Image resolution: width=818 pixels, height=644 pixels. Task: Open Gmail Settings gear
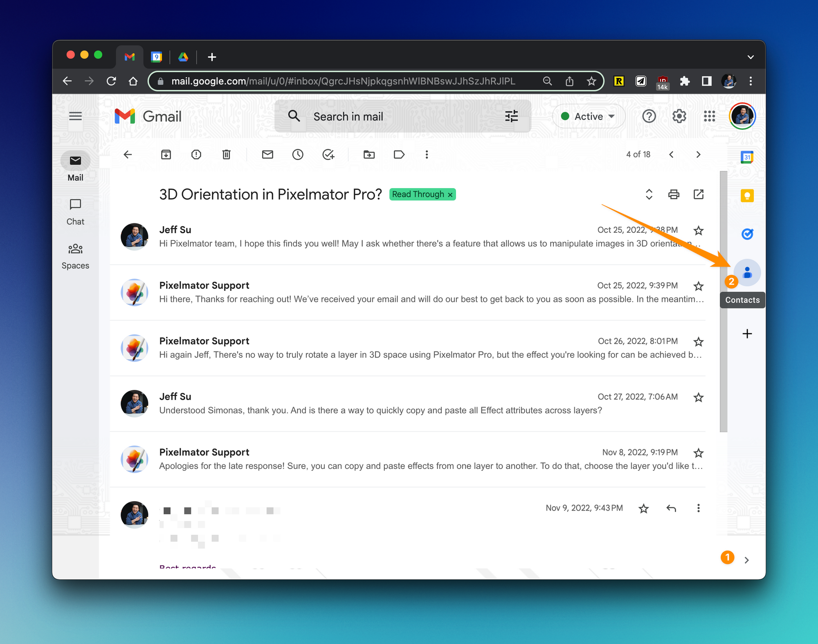pyautogui.click(x=679, y=116)
